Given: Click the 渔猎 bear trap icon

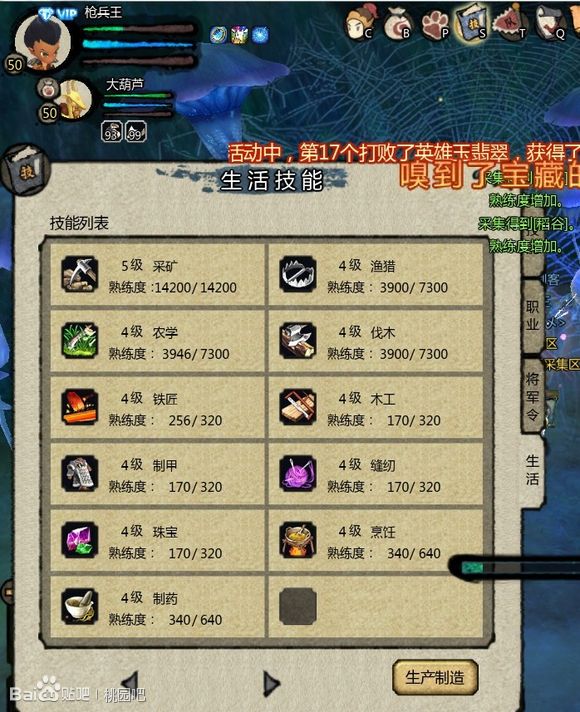Looking at the screenshot, I should pyautogui.click(x=297, y=274).
